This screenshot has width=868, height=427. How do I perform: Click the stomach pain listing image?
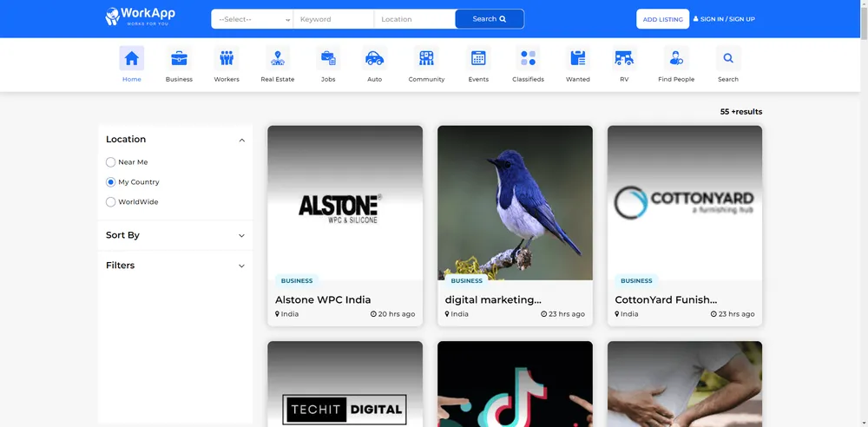pyautogui.click(x=685, y=384)
